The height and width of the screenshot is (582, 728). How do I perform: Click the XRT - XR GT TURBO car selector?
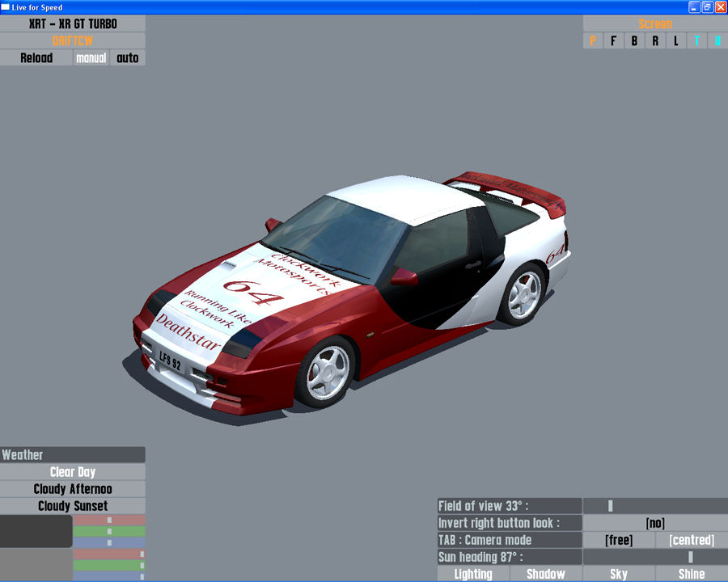point(73,23)
